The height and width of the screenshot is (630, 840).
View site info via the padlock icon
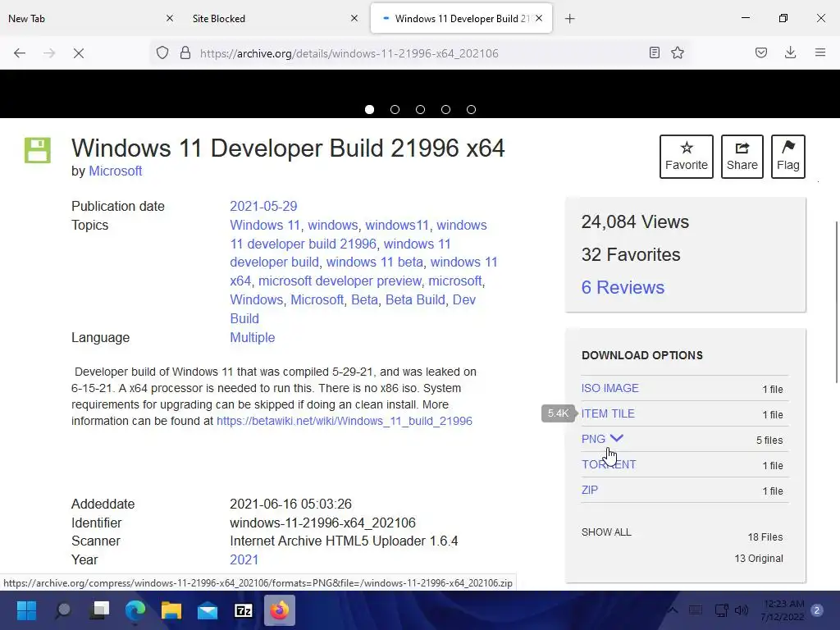(x=185, y=53)
